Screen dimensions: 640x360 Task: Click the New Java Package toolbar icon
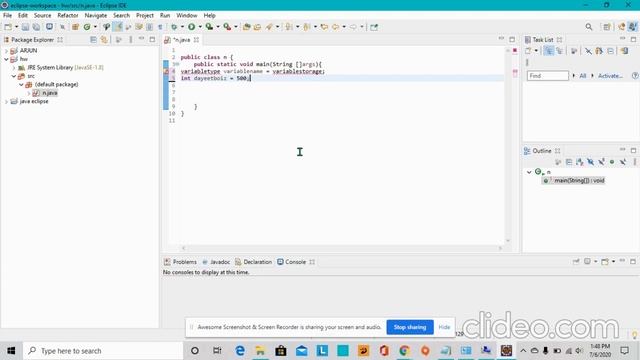coord(75,27)
